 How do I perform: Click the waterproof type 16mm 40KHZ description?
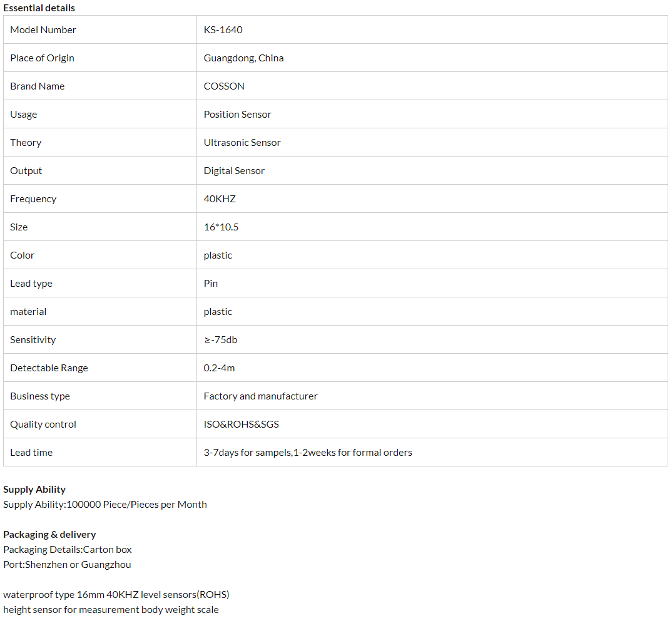[x=120, y=595]
